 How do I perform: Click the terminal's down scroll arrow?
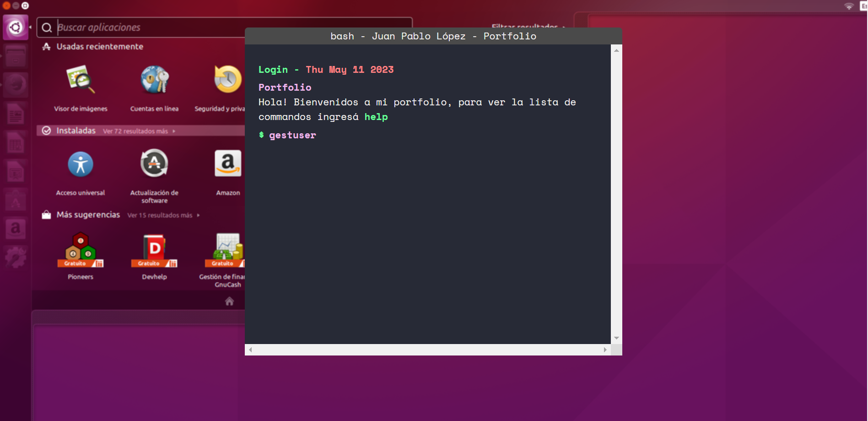point(616,338)
